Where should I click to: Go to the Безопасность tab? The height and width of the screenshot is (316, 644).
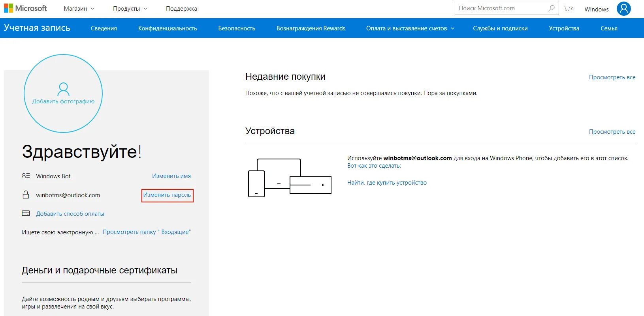[237, 28]
